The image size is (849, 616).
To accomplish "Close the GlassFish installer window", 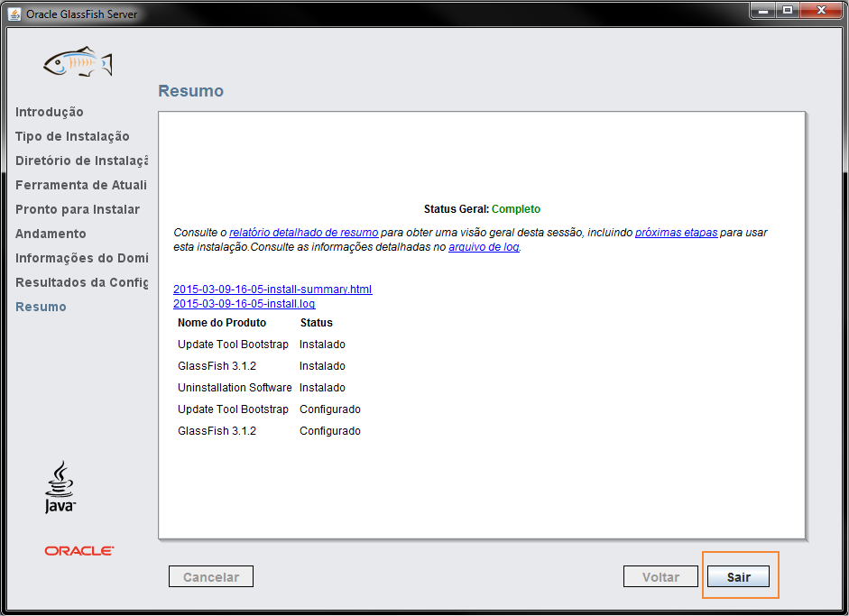I will (x=821, y=10).
